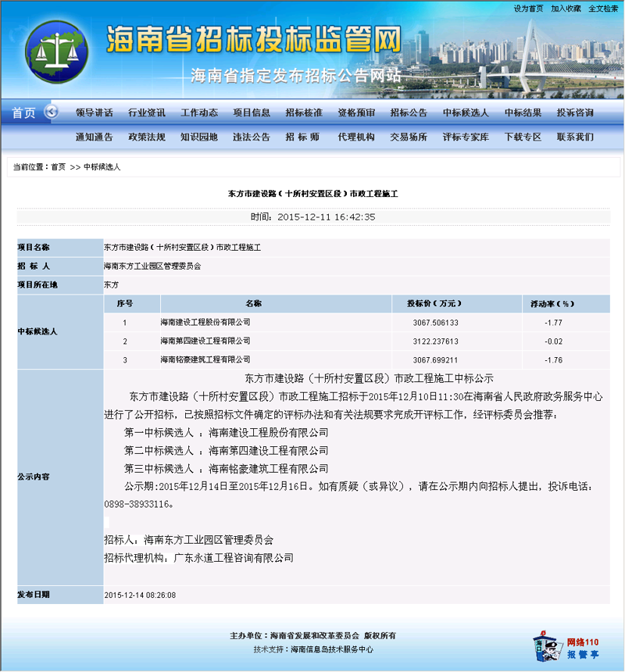
Task: Open 下载专区 section
Action: 523,138
